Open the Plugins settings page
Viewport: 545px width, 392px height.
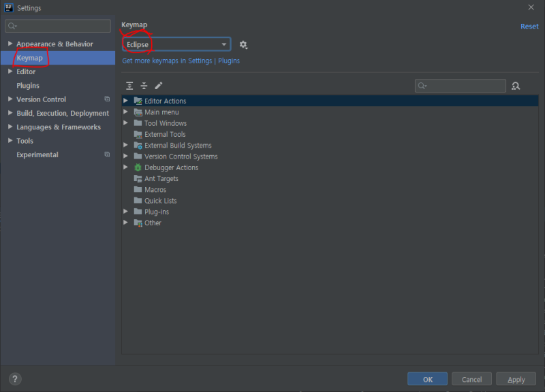coord(27,85)
